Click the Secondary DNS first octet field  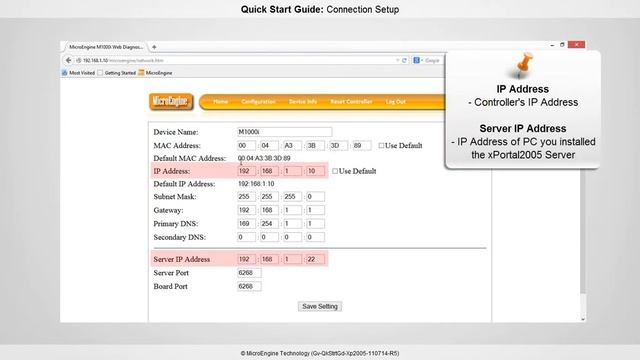[246, 237]
